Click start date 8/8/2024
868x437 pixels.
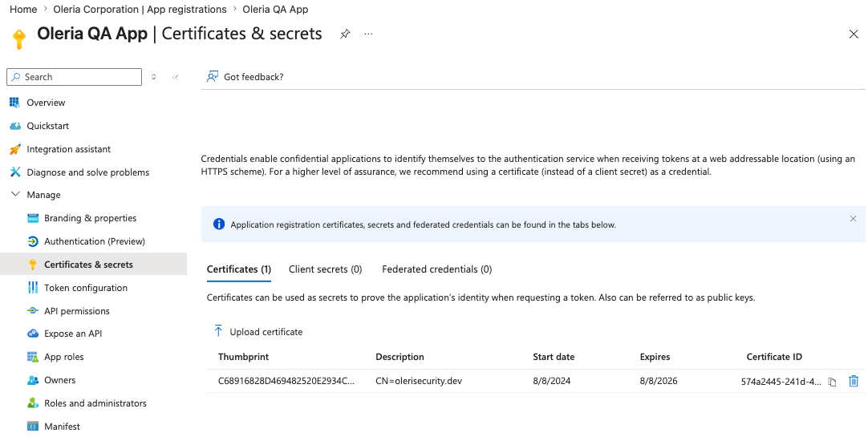pos(551,381)
